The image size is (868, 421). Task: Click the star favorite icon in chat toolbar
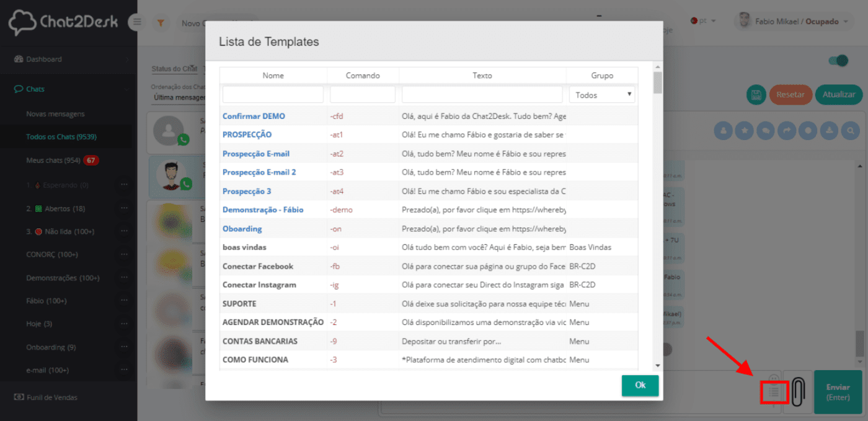tap(743, 131)
